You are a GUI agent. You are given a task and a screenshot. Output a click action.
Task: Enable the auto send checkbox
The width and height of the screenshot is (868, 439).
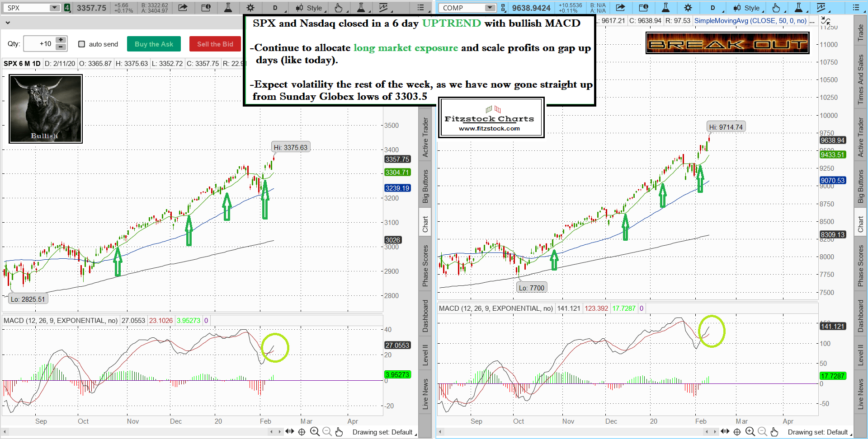(82, 44)
